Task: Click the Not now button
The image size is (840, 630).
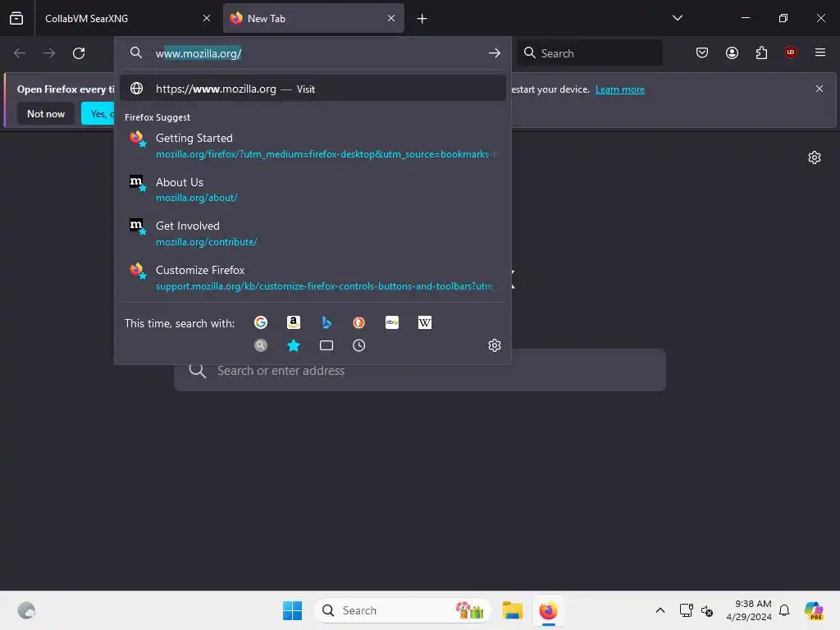Action: coord(46,113)
